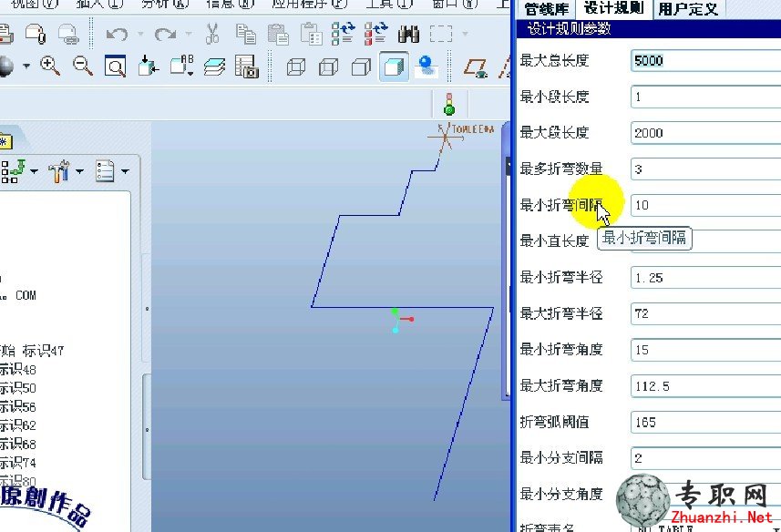Expand the Redo history dropdown arrow
The width and height of the screenshot is (781, 532).
[189, 34]
